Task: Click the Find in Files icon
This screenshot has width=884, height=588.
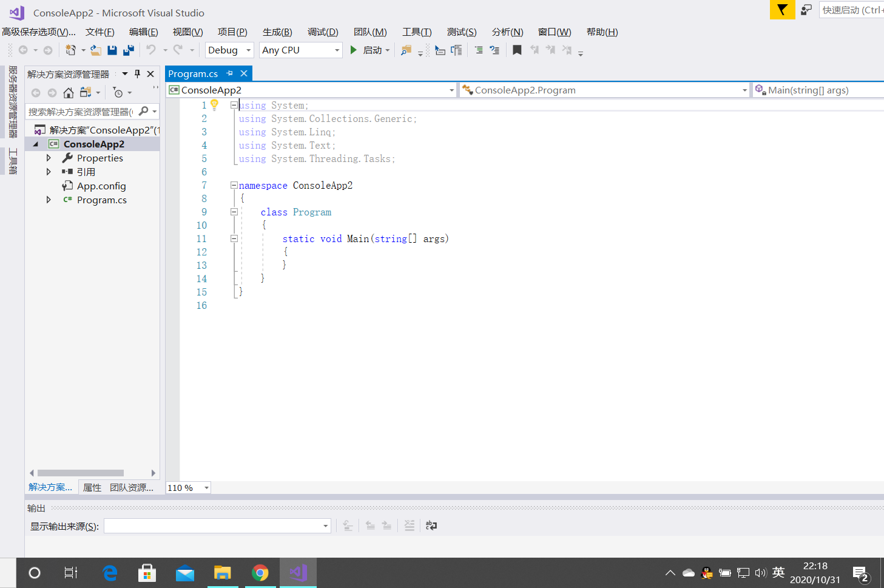Action: point(407,50)
